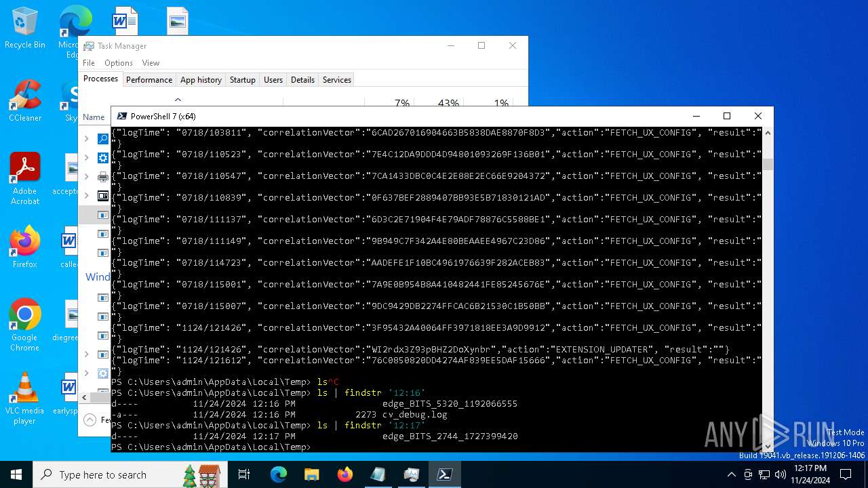The height and width of the screenshot is (488, 868).
Task: Launch Firefox from the desktop shortcut
Action: (25, 247)
